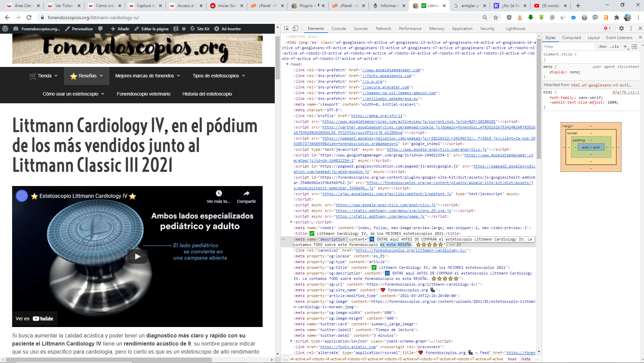
Task: Click Ver en YouTube button
Action: click(34, 319)
